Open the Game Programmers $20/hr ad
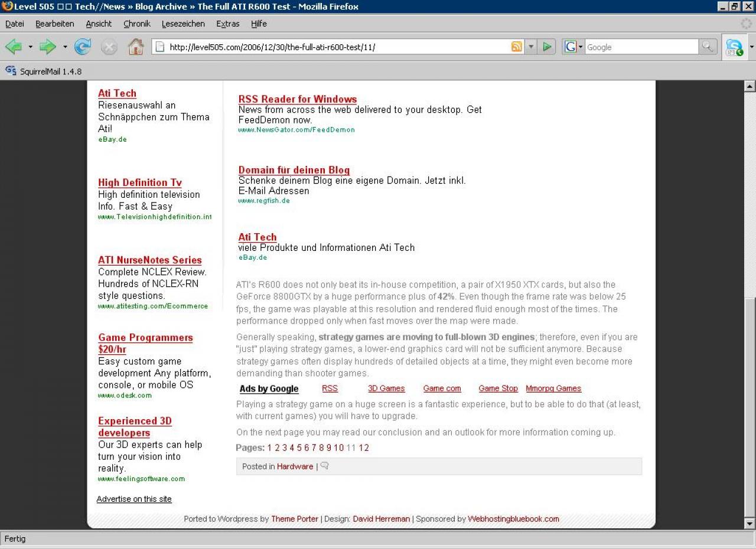Screen dimensions: 756x549 [145, 343]
